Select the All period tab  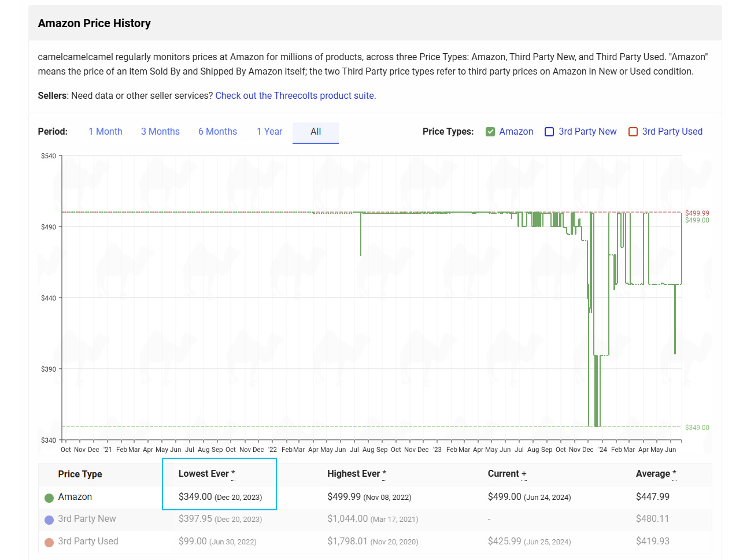pyautogui.click(x=316, y=132)
